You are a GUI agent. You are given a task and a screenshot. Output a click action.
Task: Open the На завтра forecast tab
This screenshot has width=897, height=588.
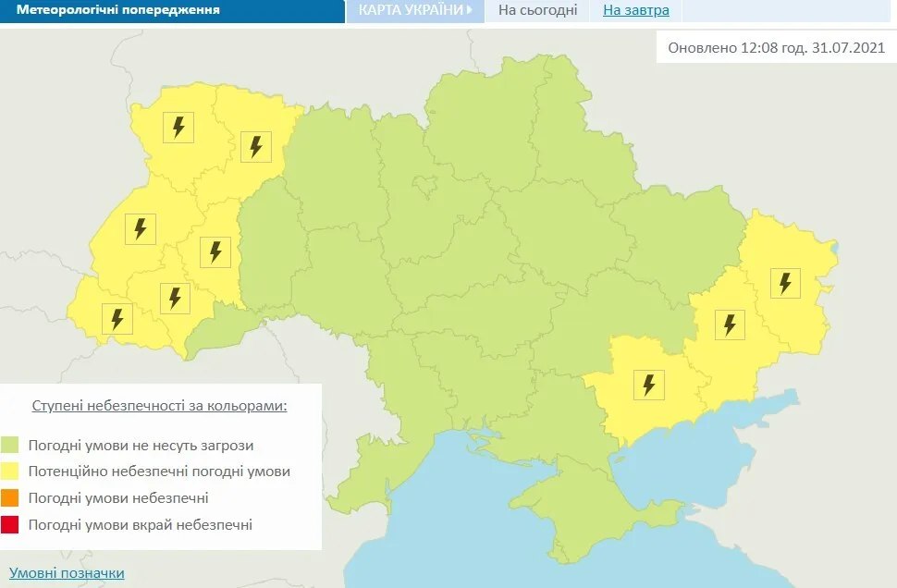[x=636, y=10]
